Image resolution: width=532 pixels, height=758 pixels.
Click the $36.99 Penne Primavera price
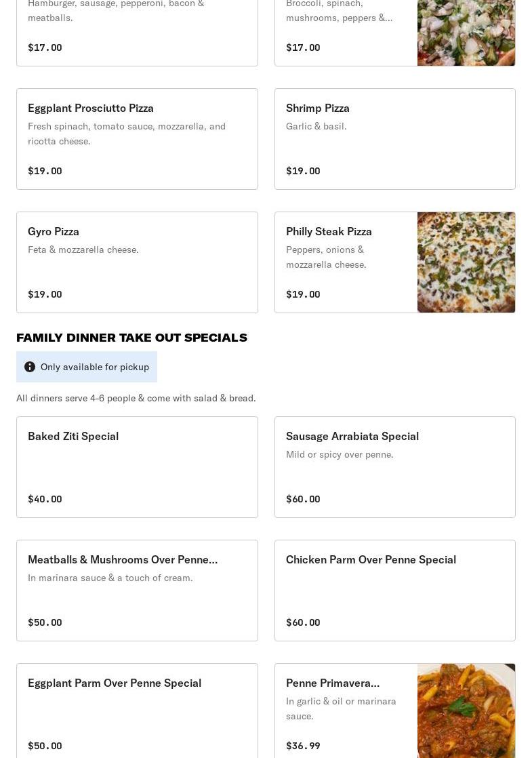(x=303, y=746)
